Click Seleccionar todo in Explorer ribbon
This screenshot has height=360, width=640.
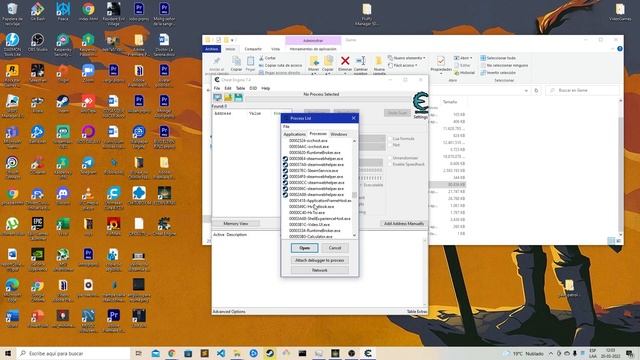[x=498, y=58]
